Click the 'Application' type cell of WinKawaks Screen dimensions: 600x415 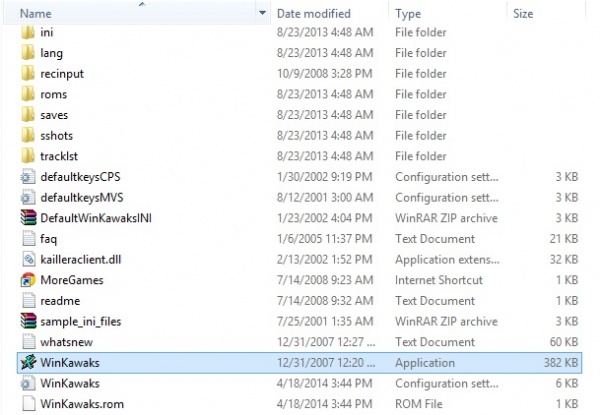(x=425, y=363)
